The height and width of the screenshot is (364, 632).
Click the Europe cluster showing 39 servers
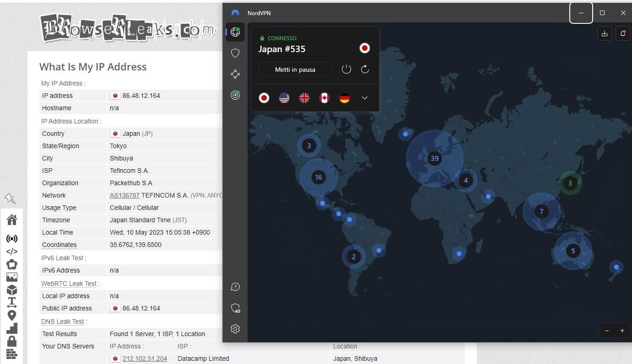click(x=434, y=158)
